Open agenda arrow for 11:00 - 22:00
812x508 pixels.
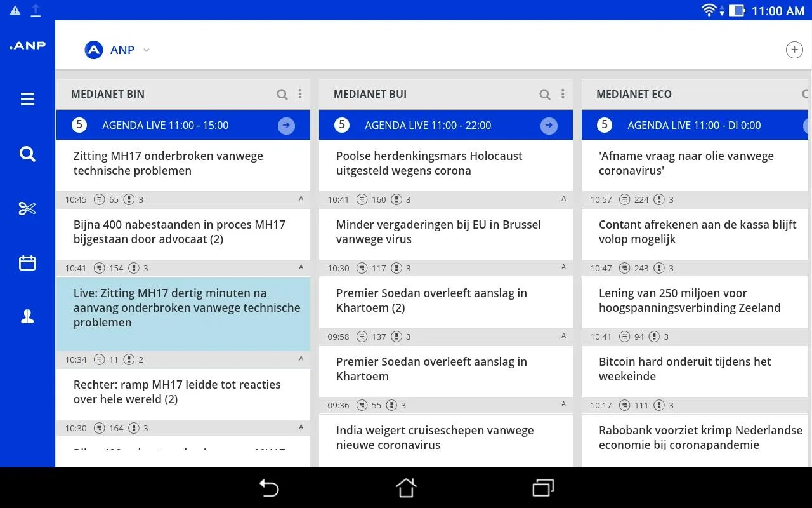[549, 126]
